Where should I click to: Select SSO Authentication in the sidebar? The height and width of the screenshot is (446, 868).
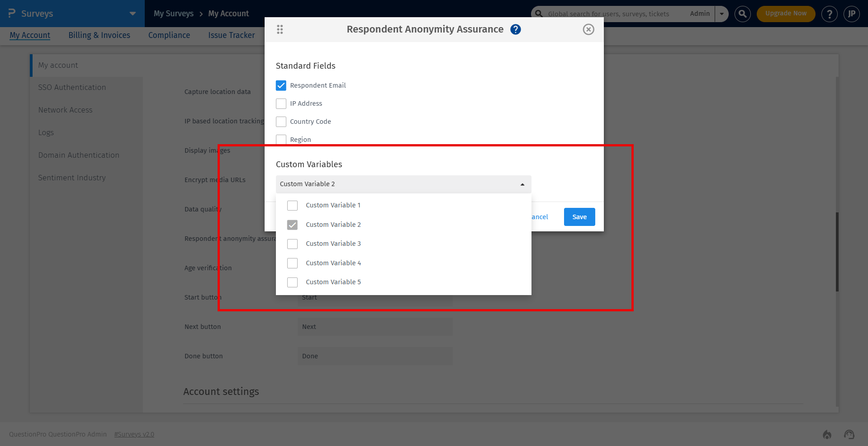point(72,88)
